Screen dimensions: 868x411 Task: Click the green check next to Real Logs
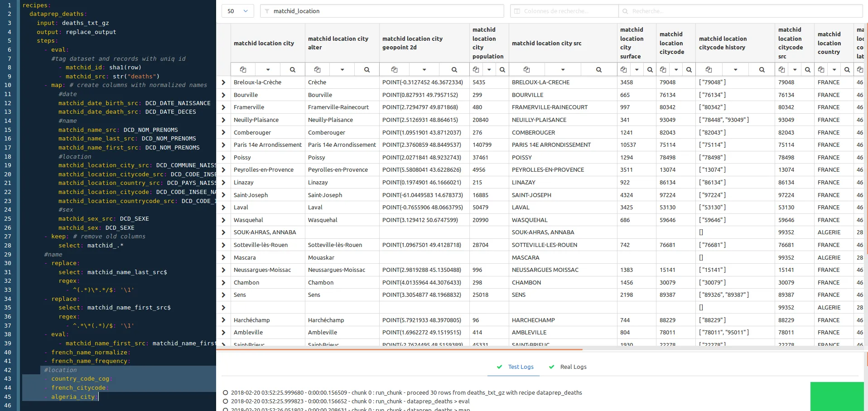click(x=551, y=367)
